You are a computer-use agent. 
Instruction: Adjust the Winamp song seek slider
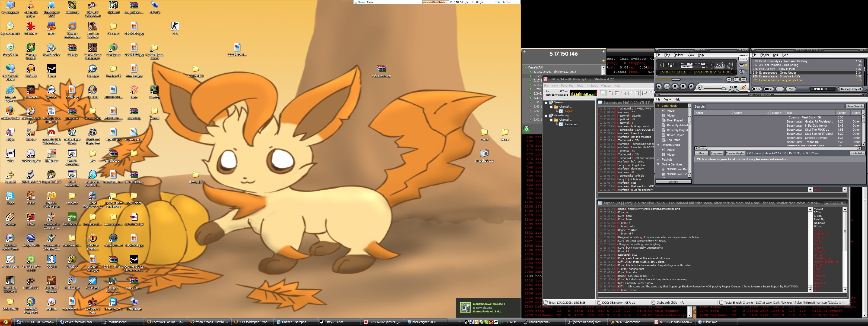pyautogui.click(x=676, y=80)
